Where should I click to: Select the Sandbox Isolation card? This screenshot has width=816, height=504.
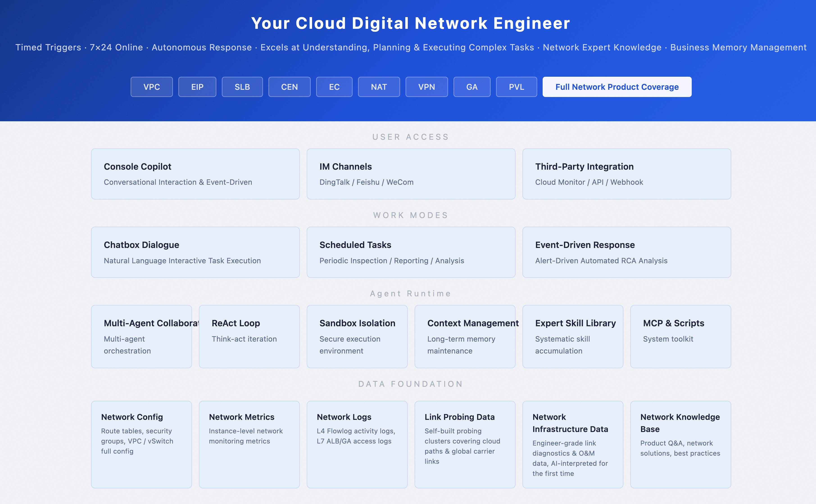tap(357, 337)
